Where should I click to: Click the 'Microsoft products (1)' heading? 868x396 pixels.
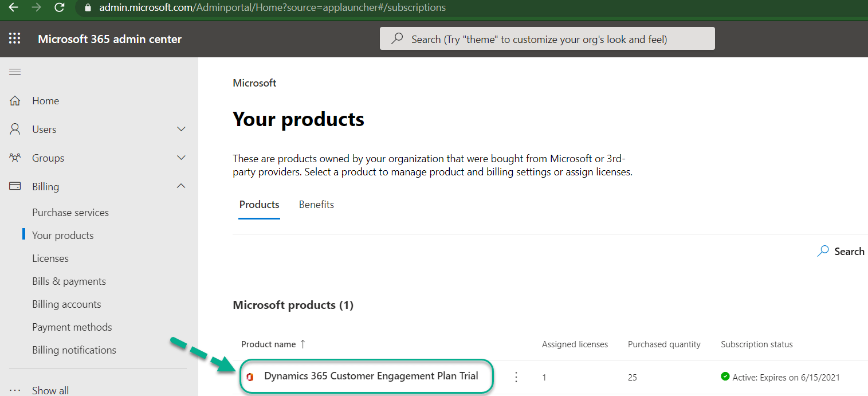tap(293, 305)
